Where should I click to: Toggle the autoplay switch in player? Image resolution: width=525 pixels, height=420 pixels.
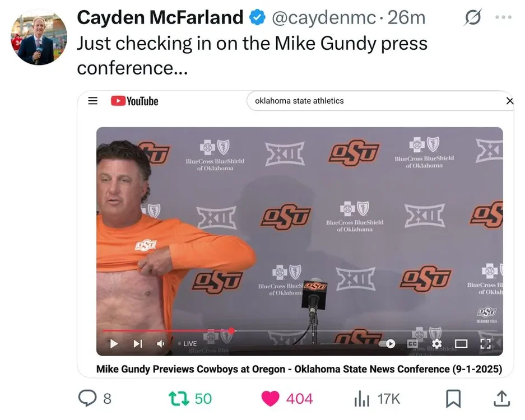(387, 344)
